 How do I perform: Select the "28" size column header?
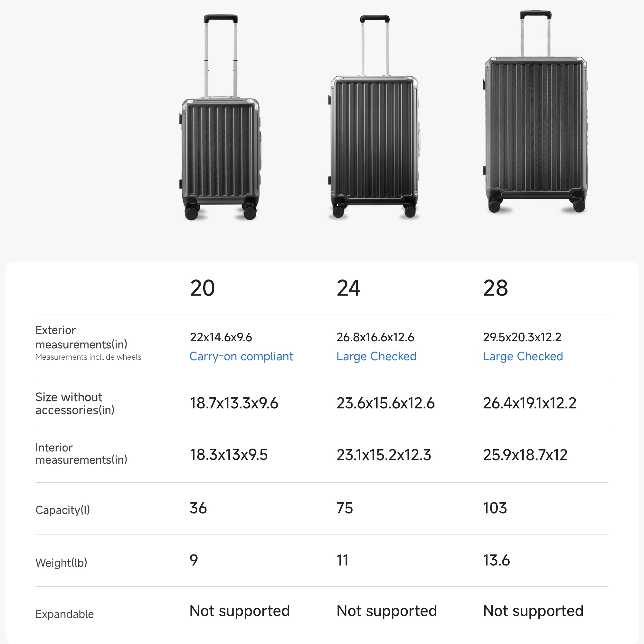[495, 288]
